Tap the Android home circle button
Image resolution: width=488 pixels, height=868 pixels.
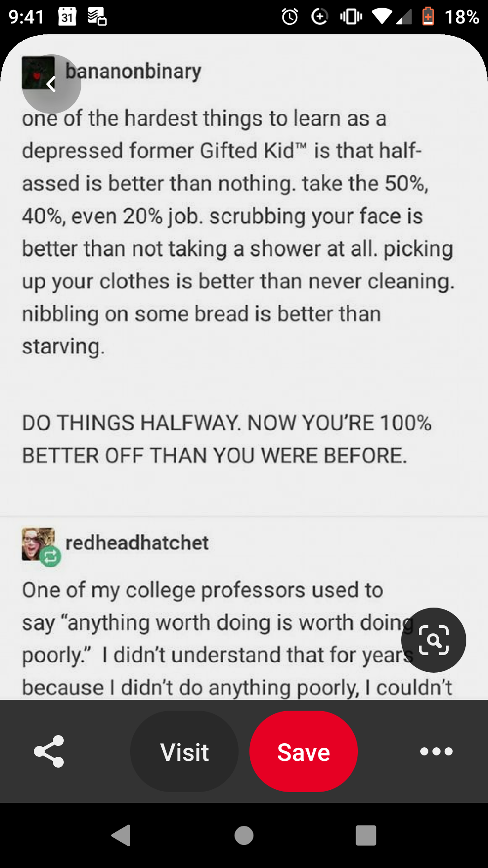tap(244, 835)
